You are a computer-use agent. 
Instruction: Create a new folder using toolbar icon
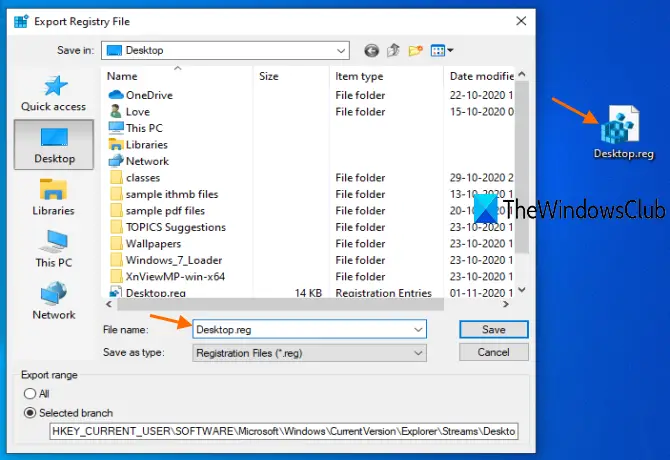(415, 51)
